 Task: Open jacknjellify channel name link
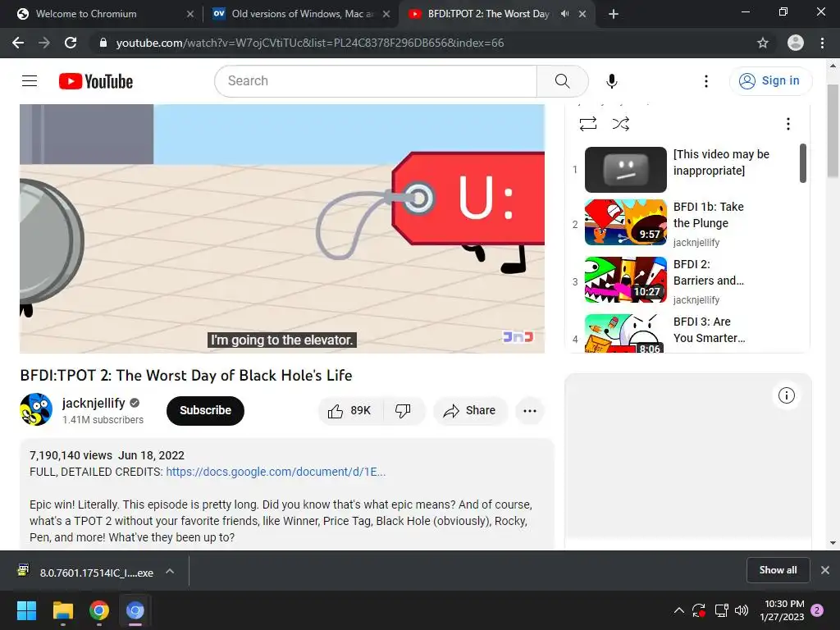point(94,403)
